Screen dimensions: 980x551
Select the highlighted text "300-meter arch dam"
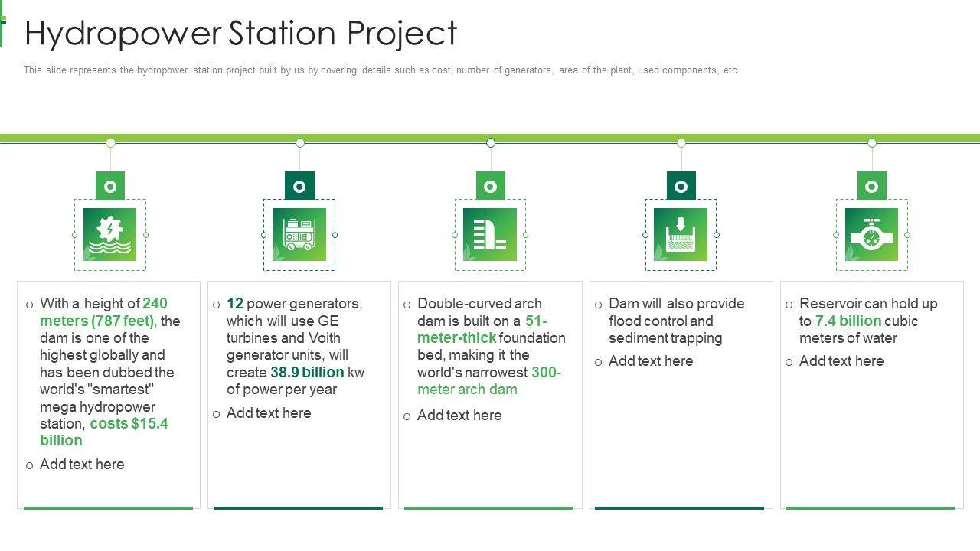[489, 381]
